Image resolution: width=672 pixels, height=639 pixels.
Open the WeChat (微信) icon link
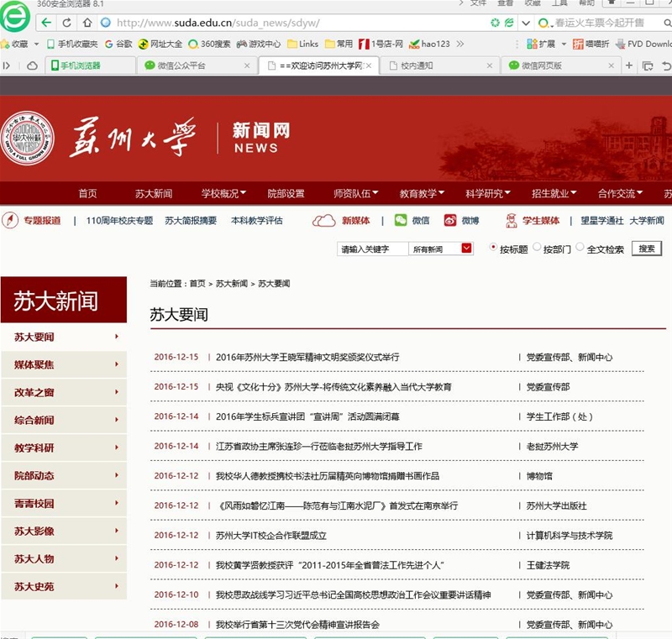(401, 221)
